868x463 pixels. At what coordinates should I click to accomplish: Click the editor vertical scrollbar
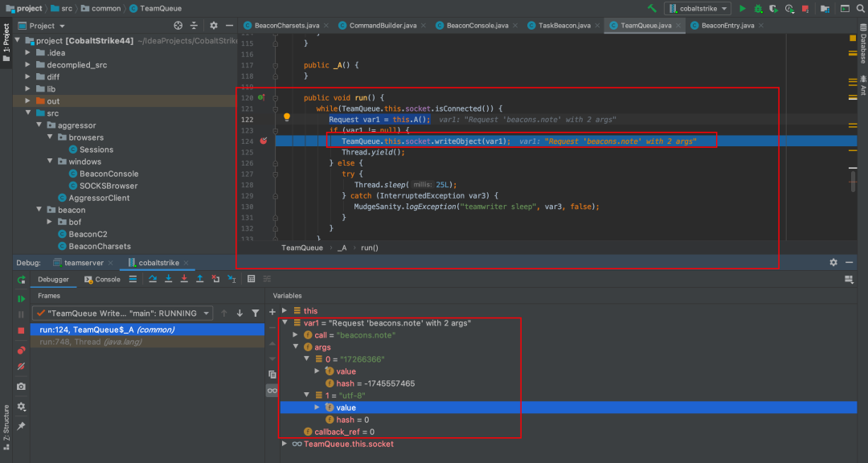854,181
